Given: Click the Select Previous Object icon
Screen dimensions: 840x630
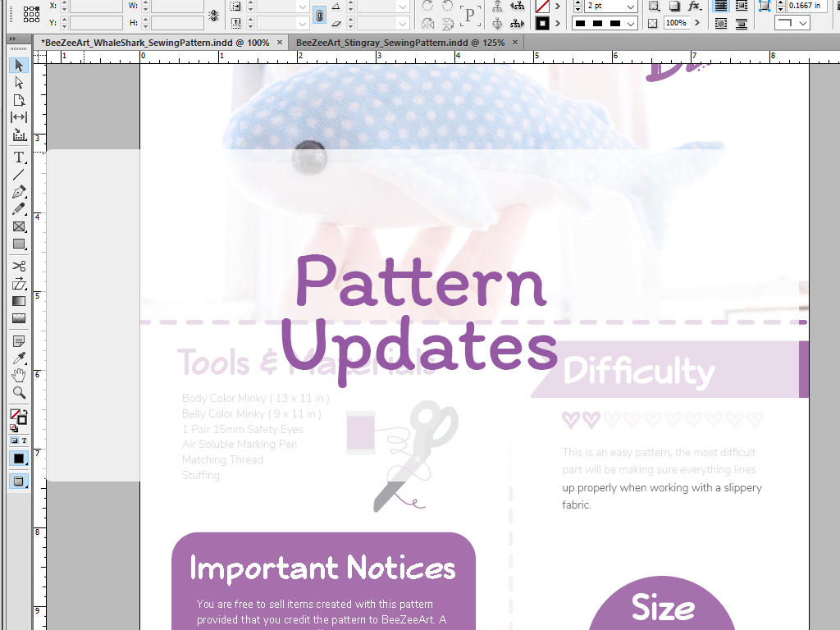Looking at the screenshot, I should (517, 6).
